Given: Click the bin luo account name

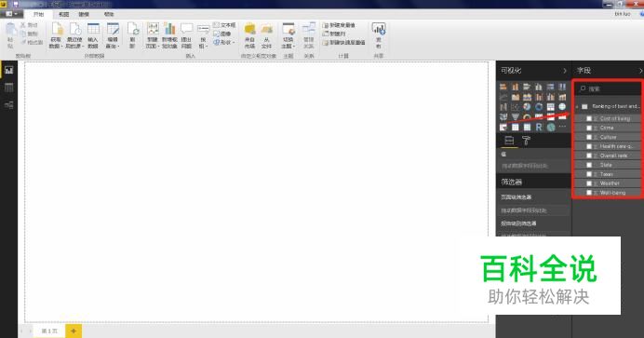Looking at the screenshot, I should pyautogui.click(x=623, y=14).
